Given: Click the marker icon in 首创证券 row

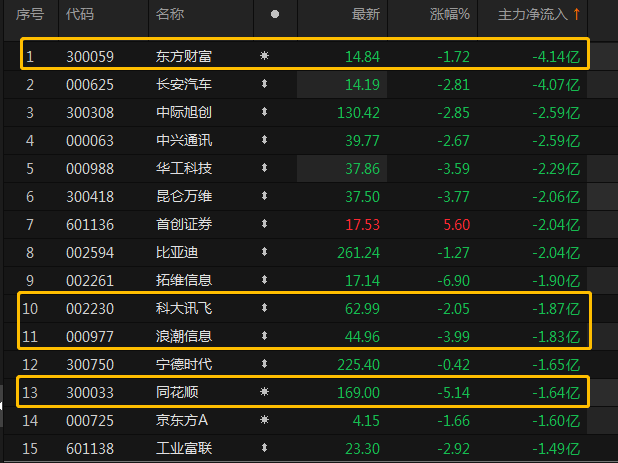Looking at the screenshot, I should coord(264,224).
